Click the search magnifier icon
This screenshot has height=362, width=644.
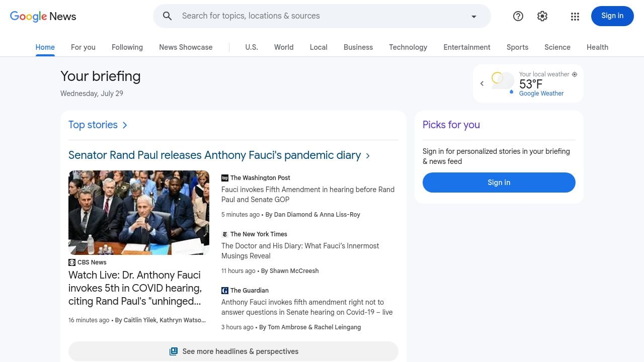168,16
